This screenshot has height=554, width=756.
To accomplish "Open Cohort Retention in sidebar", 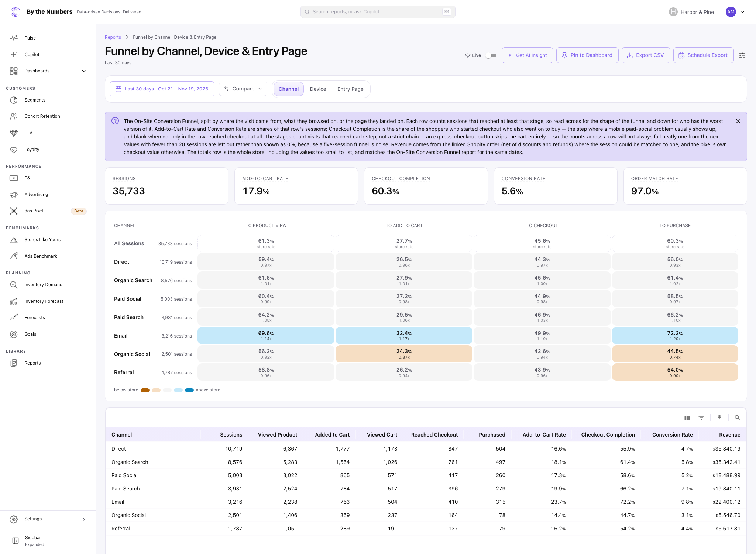I will coord(42,116).
